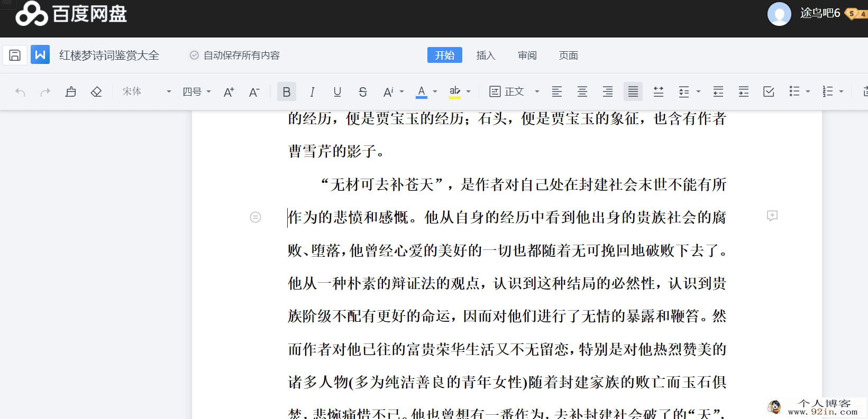Image resolution: width=868 pixels, height=419 pixels.
Task: Click the line starting 曹雪芹的影子
Action: click(336, 152)
